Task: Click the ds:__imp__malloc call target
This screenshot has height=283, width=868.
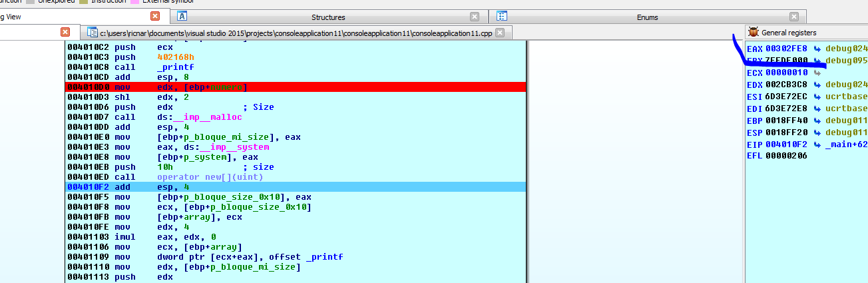Action: point(194,117)
